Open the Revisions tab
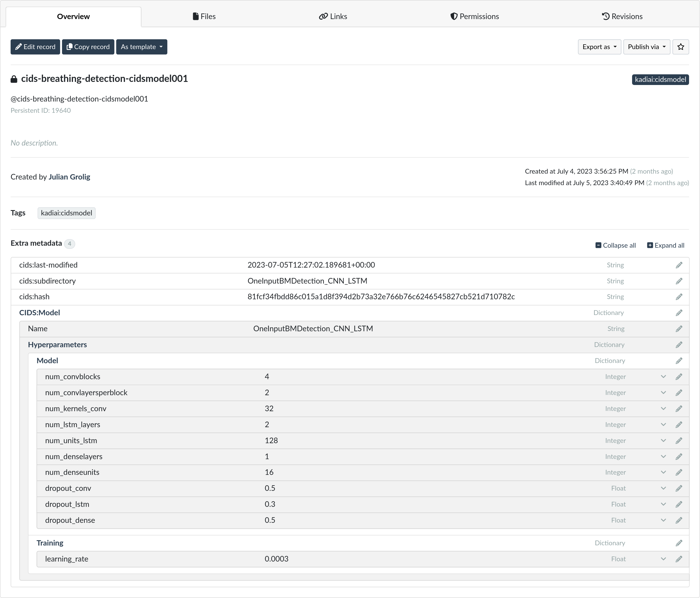The width and height of the screenshot is (700, 598). tap(622, 17)
